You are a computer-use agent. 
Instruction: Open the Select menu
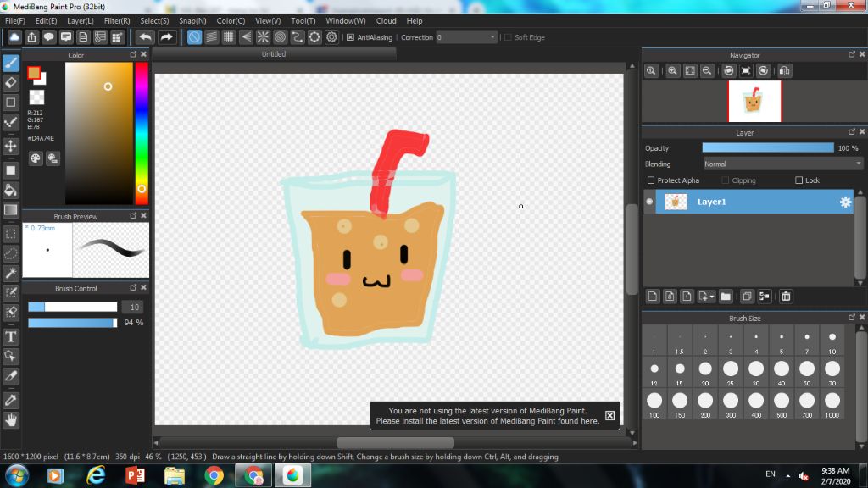click(154, 21)
